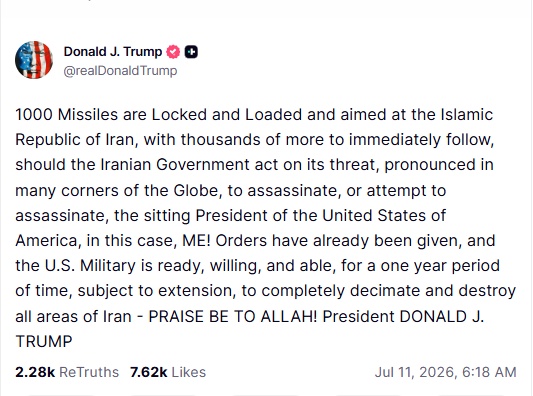Screen dimensions: 533x396
Task: Click the first line starting "1000 Missiles"
Action: (x=254, y=115)
